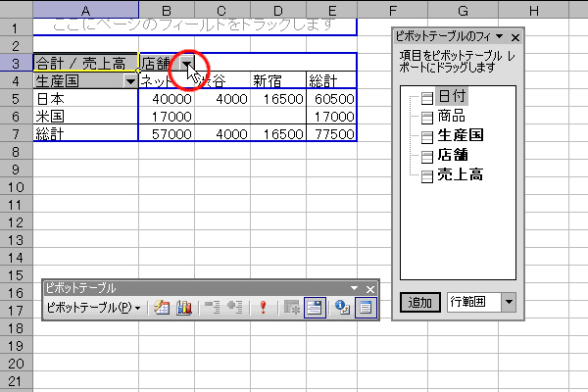Open the Chart Wizard icon
Screen dimensions: 588x392
[x=184, y=308]
